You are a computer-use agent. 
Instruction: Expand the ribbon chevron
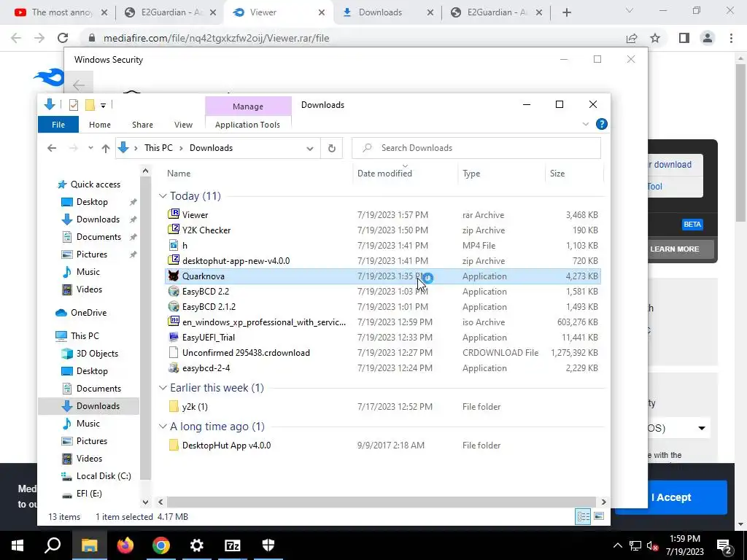point(586,124)
